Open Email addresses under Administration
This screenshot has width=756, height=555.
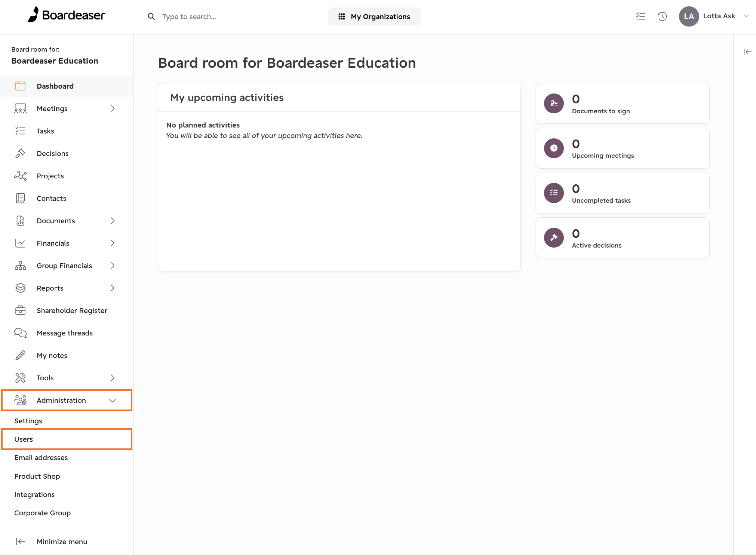pos(41,457)
